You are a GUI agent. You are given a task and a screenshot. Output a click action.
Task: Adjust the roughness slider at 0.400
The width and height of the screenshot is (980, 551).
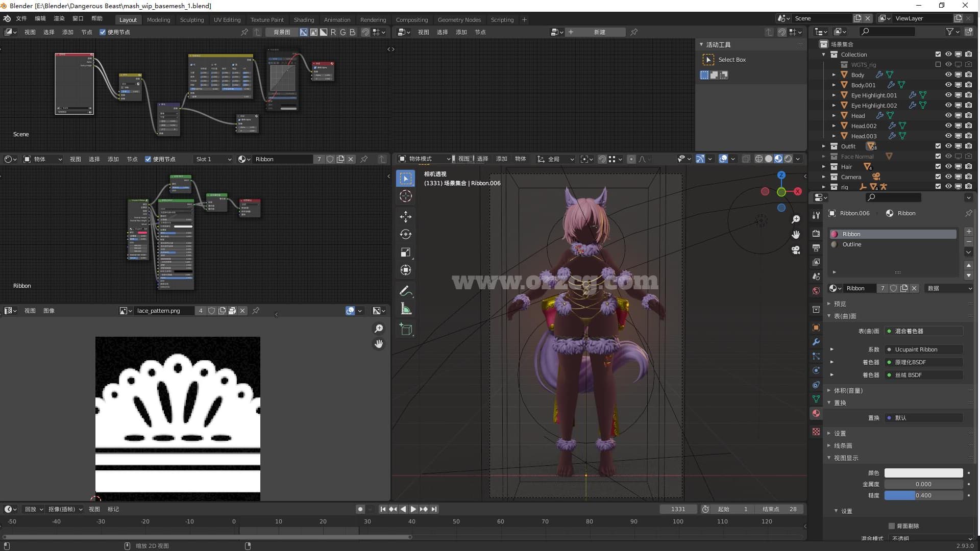(923, 495)
